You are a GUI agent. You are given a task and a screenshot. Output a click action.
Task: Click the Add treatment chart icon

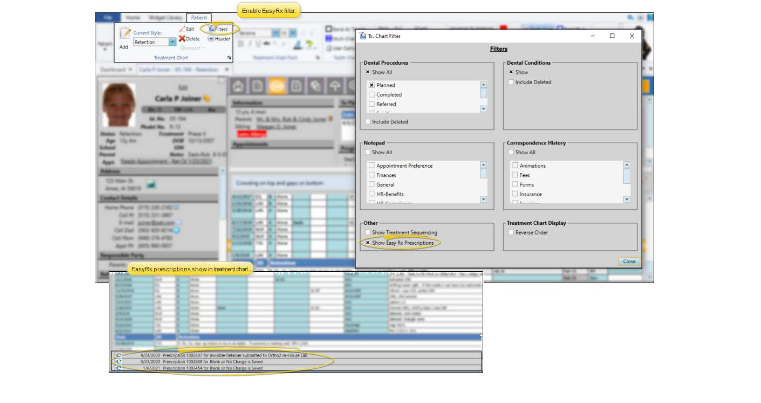pyautogui.click(x=124, y=37)
